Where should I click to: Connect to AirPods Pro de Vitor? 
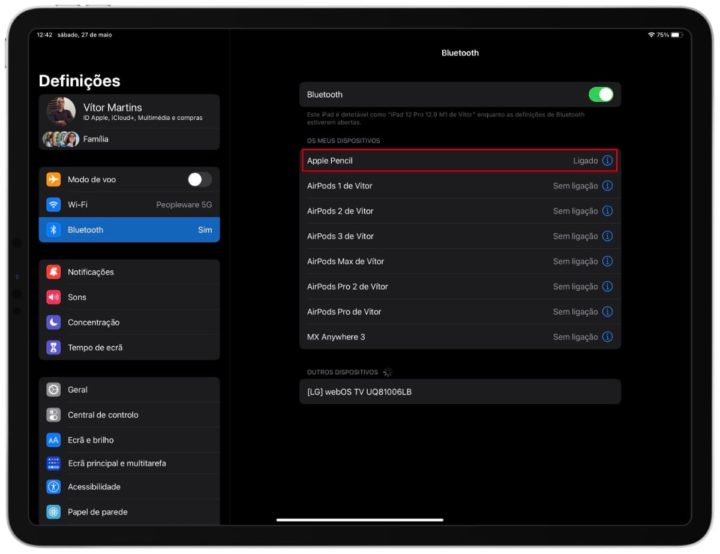coord(460,311)
